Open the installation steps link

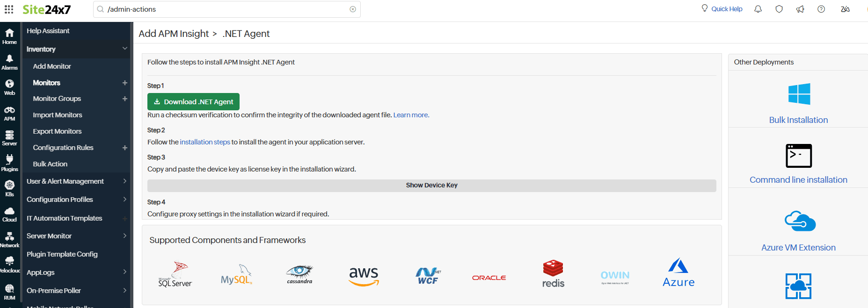[x=205, y=142]
